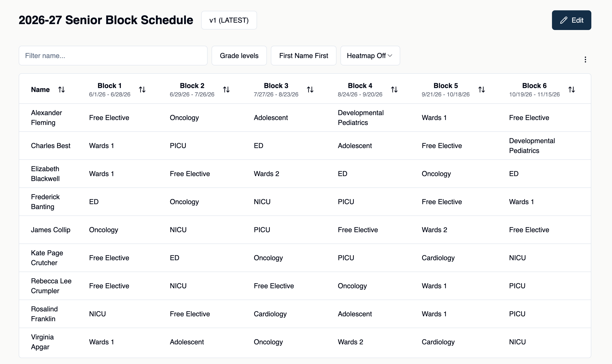
Task: Switch name display with First Name First
Action: 304,56
